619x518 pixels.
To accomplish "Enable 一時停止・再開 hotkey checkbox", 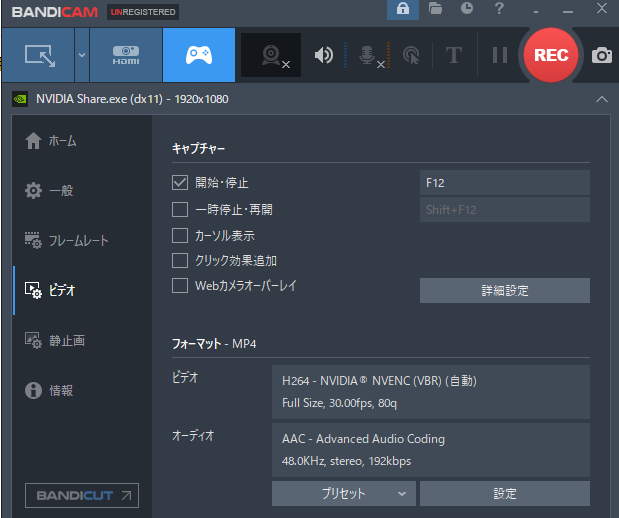I will 180,209.
